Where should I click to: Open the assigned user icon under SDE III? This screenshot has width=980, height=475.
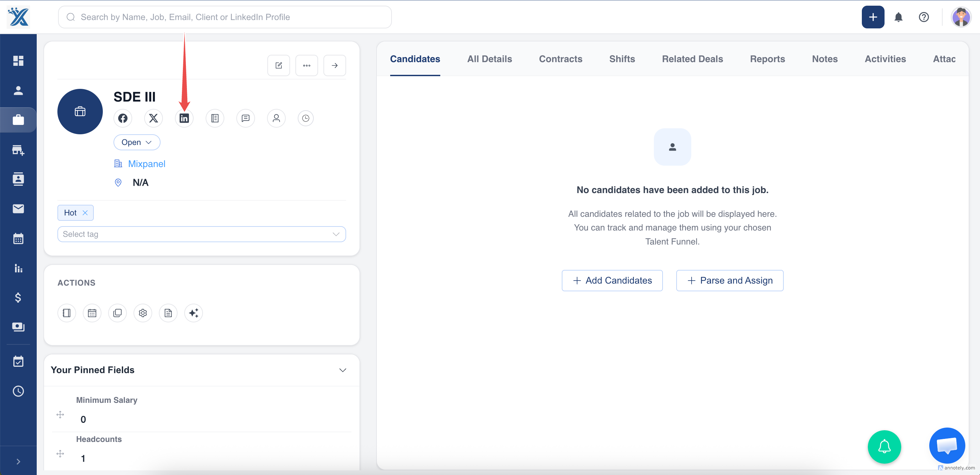(x=276, y=118)
